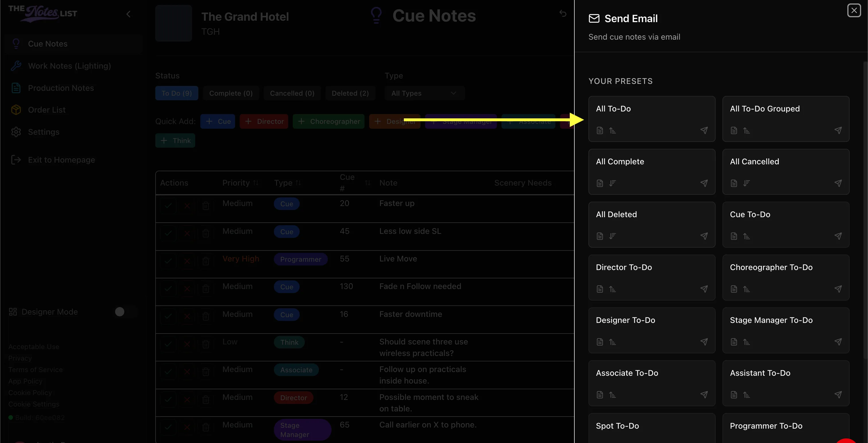The image size is (868, 443).
Task: Send the Choreographer To-Do preset email
Action: pyautogui.click(x=838, y=289)
